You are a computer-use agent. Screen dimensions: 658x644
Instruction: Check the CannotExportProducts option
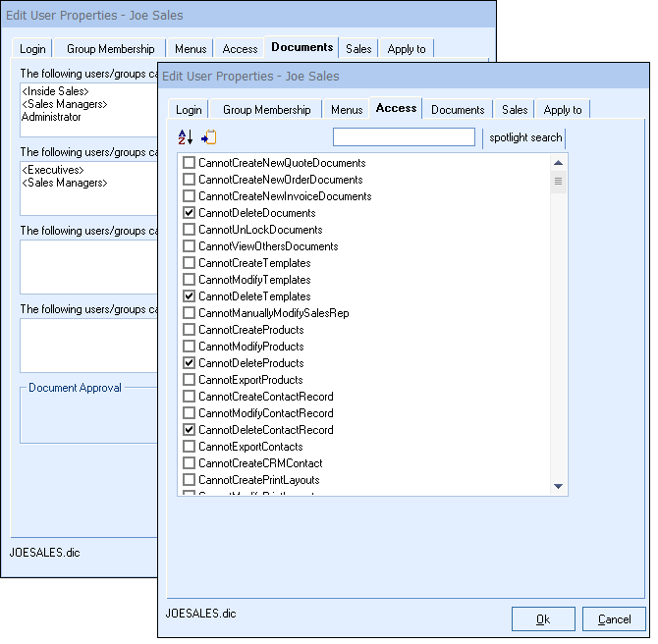190,380
